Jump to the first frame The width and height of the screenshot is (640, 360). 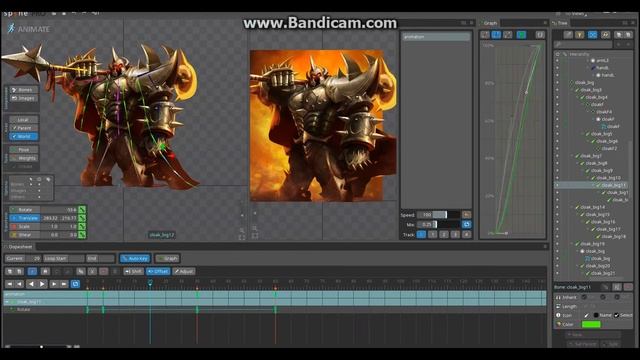[10, 284]
